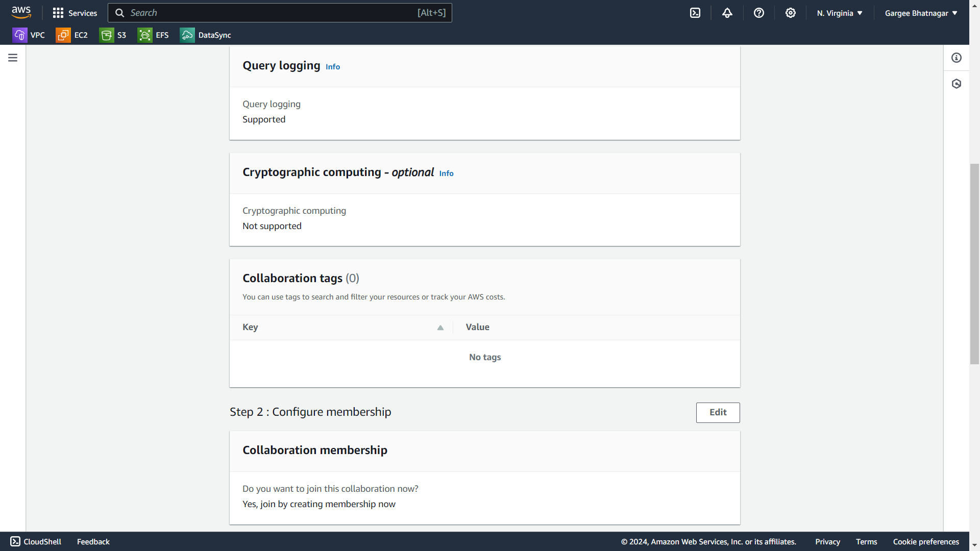Image resolution: width=980 pixels, height=551 pixels.
Task: Open Info link beside Cryptographic computing
Action: tap(446, 173)
